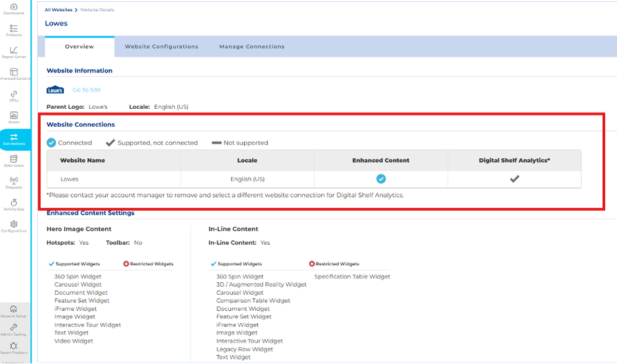Viewport: 617px width, 364px height.
Task: Switch to Website Configurations tab
Action: pyautogui.click(x=162, y=46)
